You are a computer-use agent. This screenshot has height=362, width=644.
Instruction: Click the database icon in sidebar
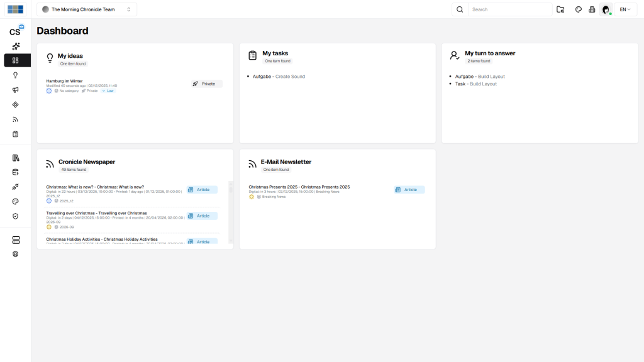(16, 172)
